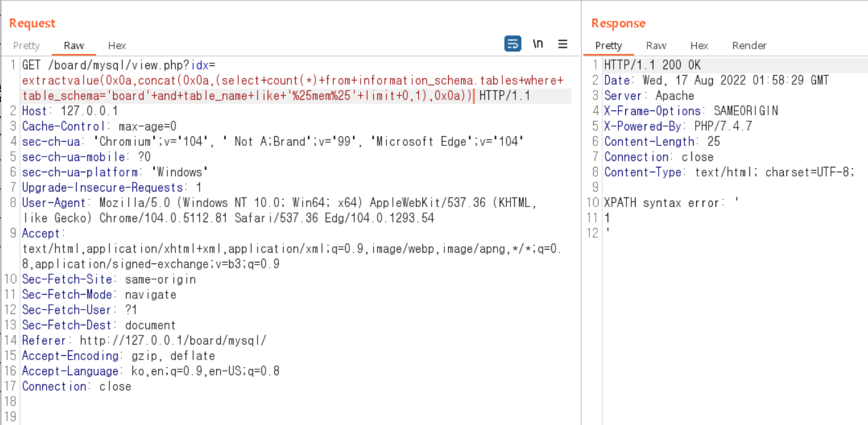
Task: Click the Server: Apache response header
Action: pos(649,96)
